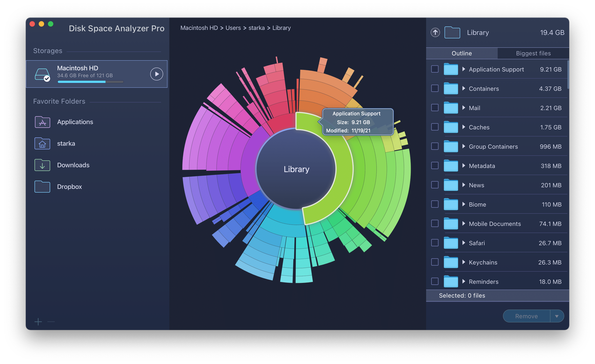Click the Mobile Documents folder icon
This screenshot has width=595, height=364.
451,224
